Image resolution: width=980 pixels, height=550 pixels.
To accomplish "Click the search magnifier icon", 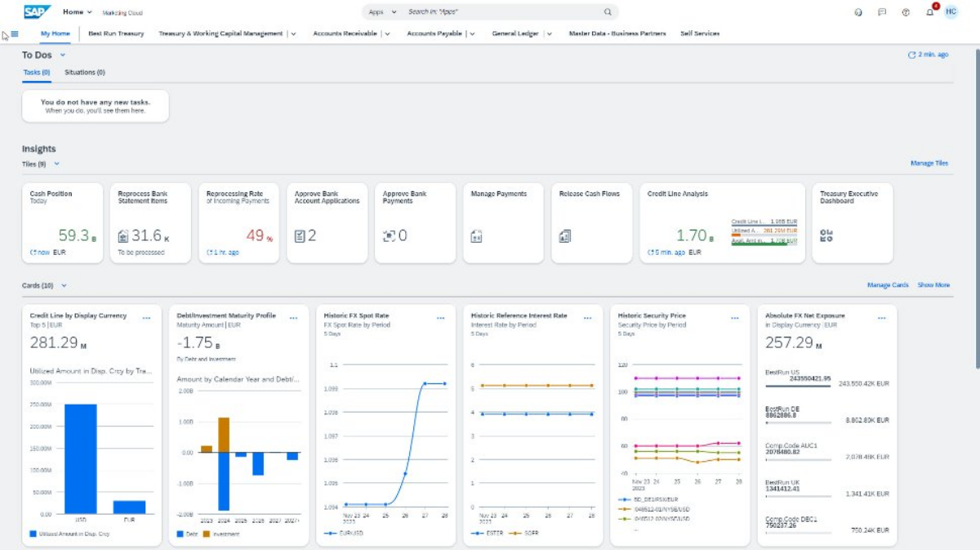I will [x=608, y=12].
